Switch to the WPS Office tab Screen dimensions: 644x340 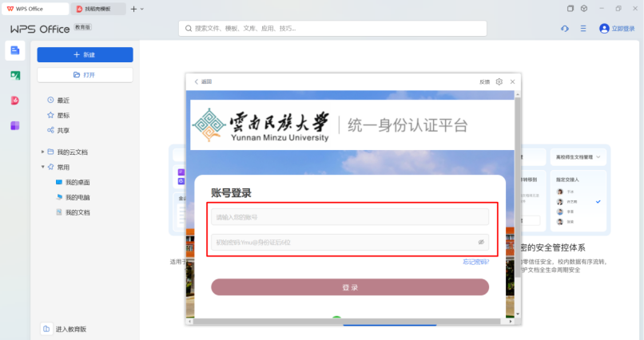[x=35, y=9]
